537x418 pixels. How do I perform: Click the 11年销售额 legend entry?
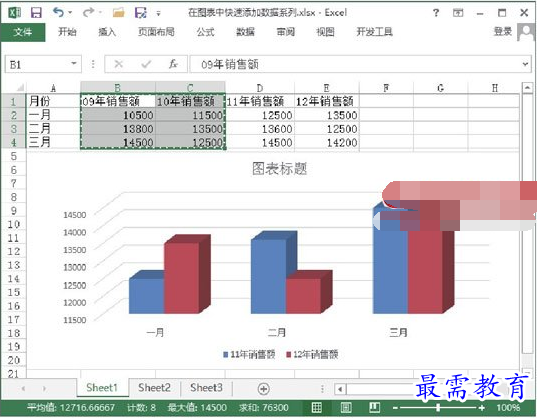pyautogui.click(x=249, y=354)
